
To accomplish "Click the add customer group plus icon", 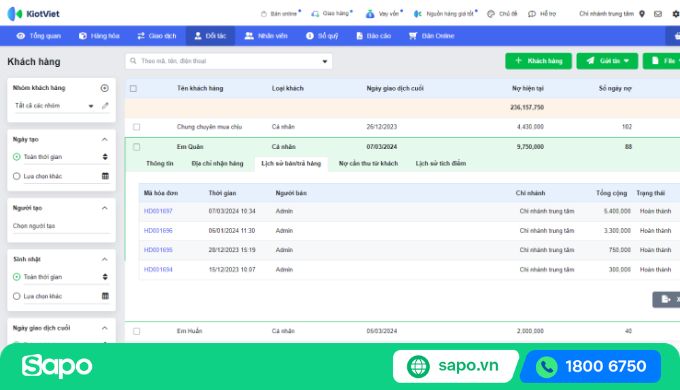I will [105, 88].
